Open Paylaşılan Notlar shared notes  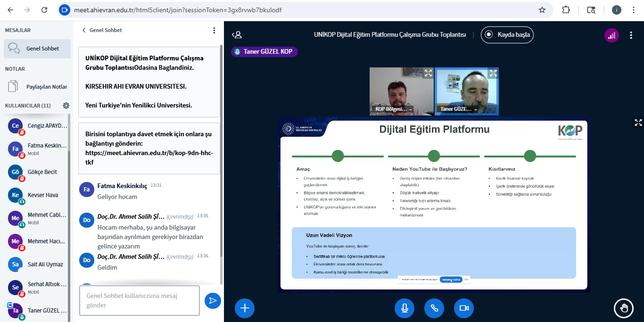pyautogui.click(x=46, y=87)
